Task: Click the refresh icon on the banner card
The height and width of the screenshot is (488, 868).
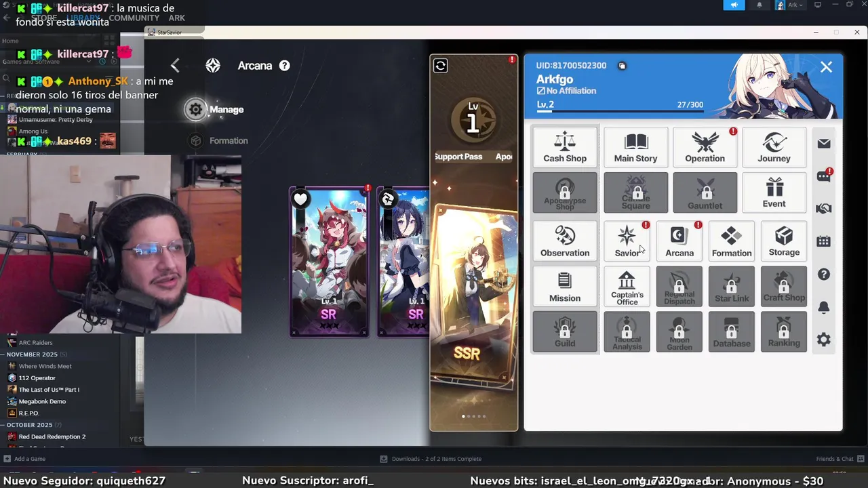Action: (441, 65)
